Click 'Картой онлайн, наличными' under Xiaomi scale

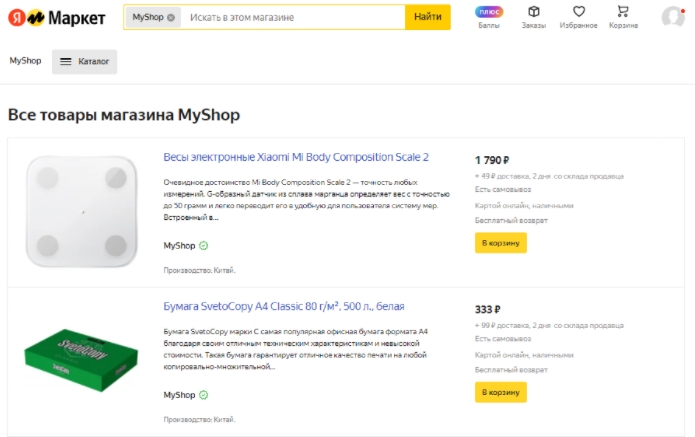tap(524, 205)
